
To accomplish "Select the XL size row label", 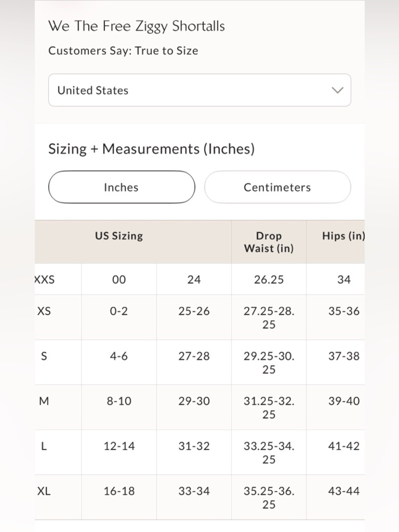I will (x=44, y=491).
